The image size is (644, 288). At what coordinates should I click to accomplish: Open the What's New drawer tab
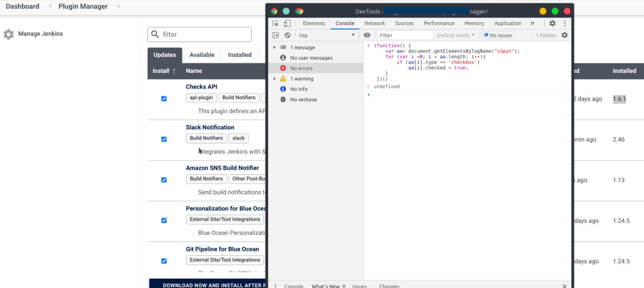325,286
